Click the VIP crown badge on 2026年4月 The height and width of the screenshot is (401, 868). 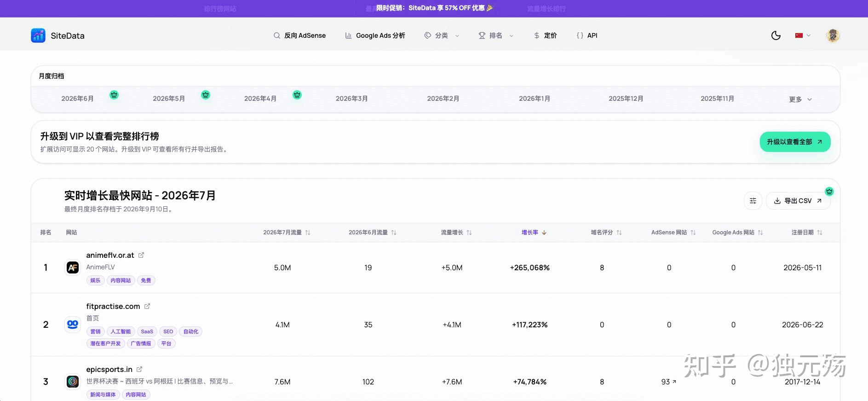pos(297,95)
